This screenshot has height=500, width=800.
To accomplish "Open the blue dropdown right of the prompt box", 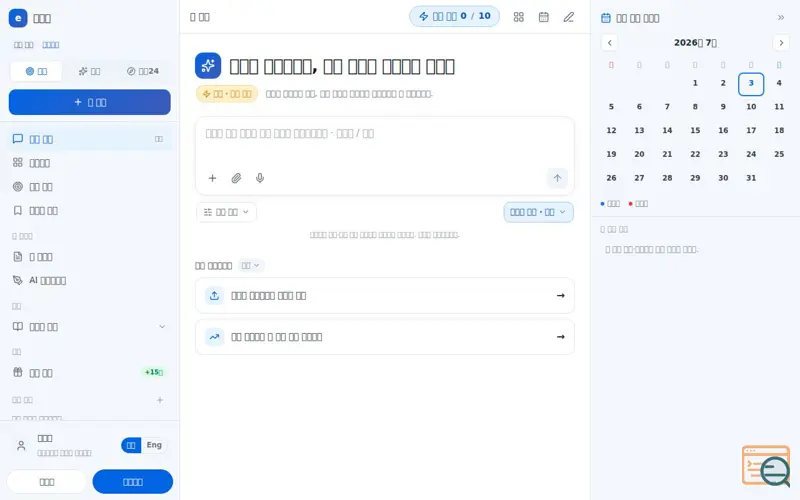I will coord(538,212).
